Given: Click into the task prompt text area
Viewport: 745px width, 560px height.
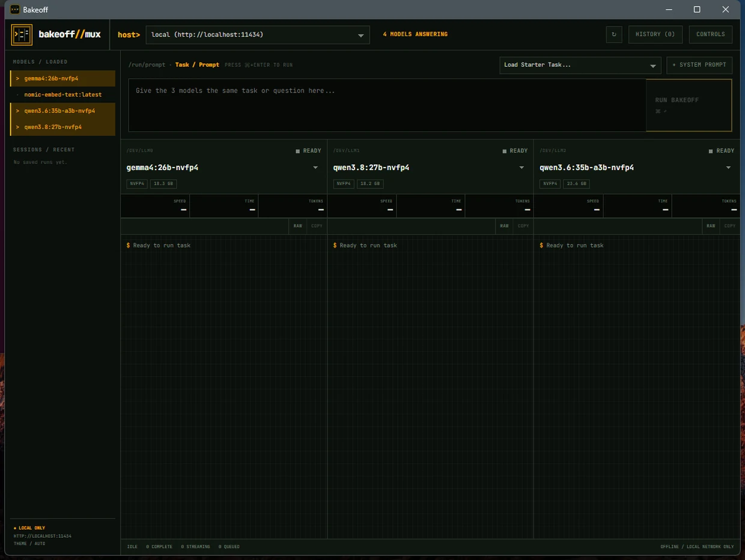Looking at the screenshot, I should pyautogui.click(x=387, y=105).
